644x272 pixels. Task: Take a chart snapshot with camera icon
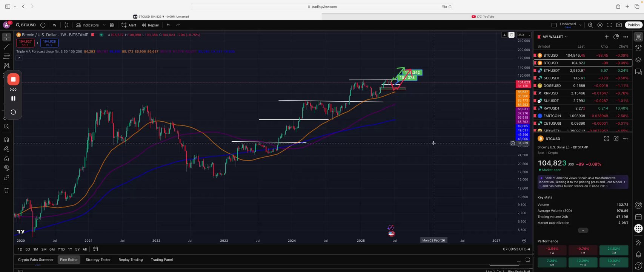[x=619, y=25]
